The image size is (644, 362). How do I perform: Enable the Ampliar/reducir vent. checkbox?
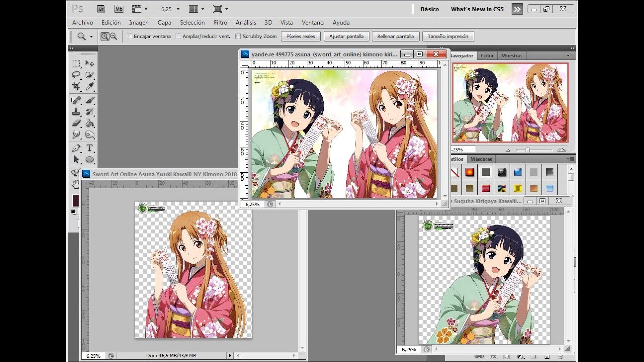(178, 36)
